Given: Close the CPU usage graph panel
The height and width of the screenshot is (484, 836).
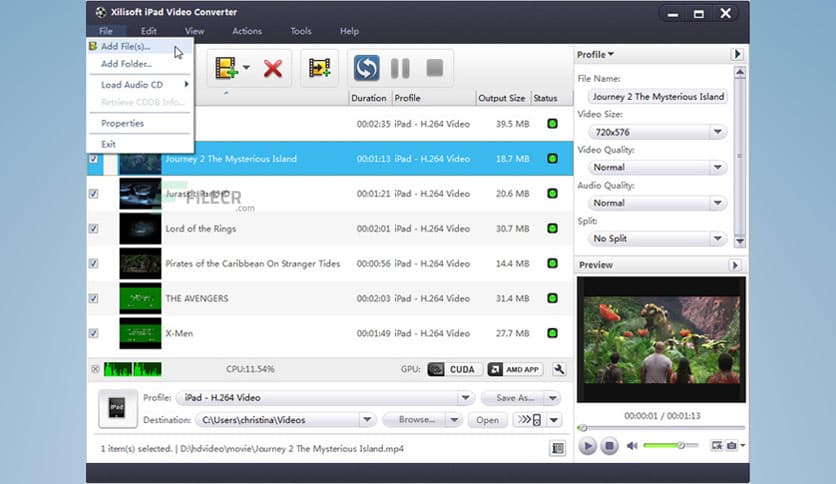Looking at the screenshot, I should (95, 369).
